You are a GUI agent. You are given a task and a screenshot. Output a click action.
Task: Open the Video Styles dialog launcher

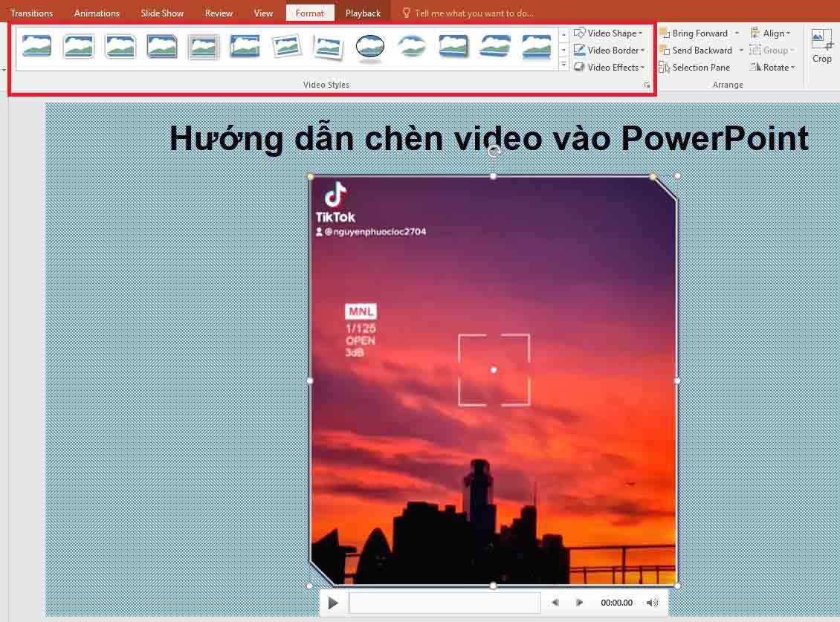click(x=647, y=85)
